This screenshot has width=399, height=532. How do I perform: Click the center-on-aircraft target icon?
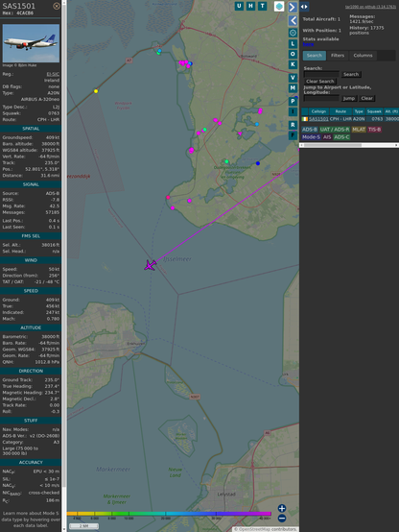pyautogui.click(x=293, y=33)
